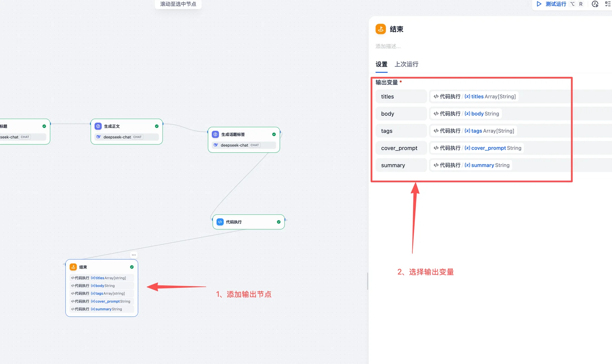Click the 生成话题标签 node LLM icon

coord(215,134)
